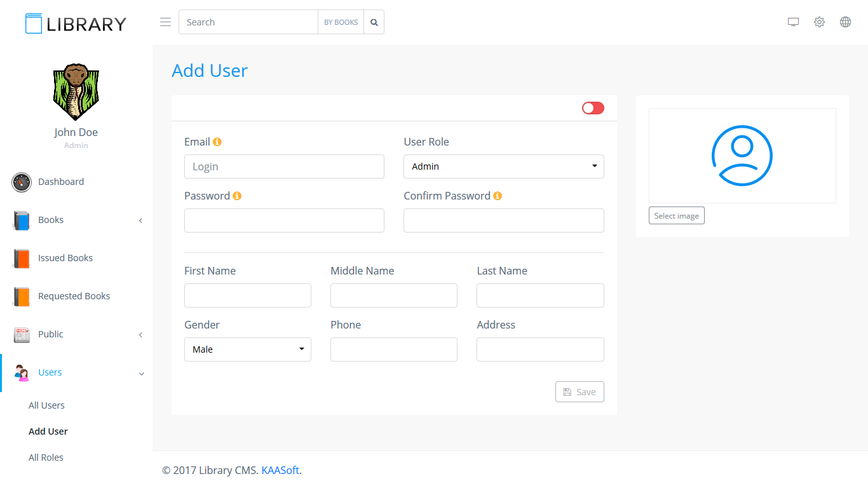
Task: Click the Email login input field
Action: (284, 166)
